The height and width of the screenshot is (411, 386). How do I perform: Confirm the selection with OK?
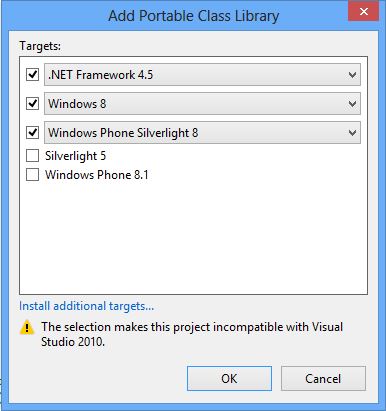pos(229,379)
